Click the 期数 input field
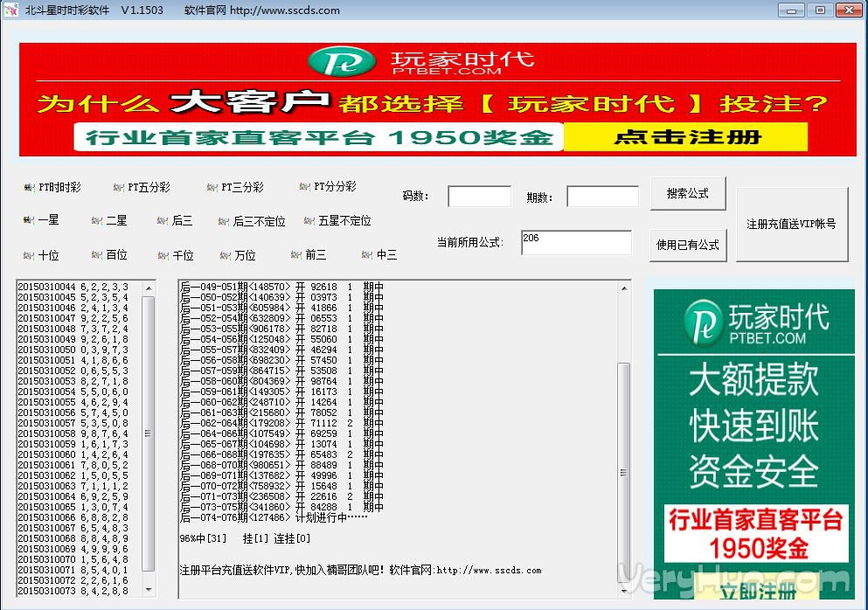Screen dimensions: 868x610 click(x=603, y=197)
